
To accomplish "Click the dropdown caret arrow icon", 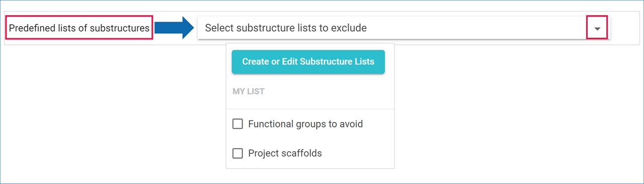I will pos(597,29).
